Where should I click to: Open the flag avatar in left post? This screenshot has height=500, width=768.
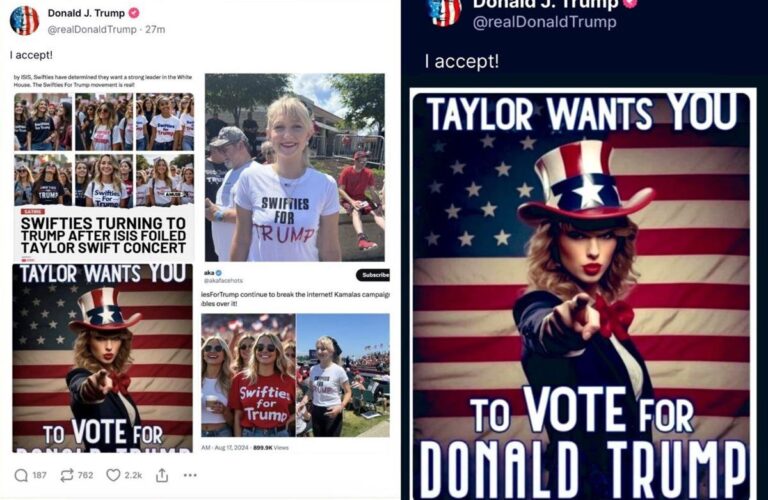click(24, 21)
